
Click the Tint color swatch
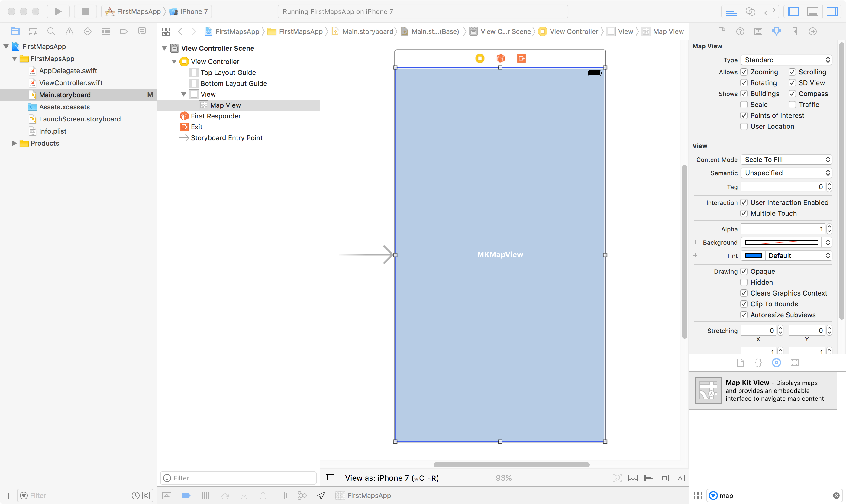[753, 255]
